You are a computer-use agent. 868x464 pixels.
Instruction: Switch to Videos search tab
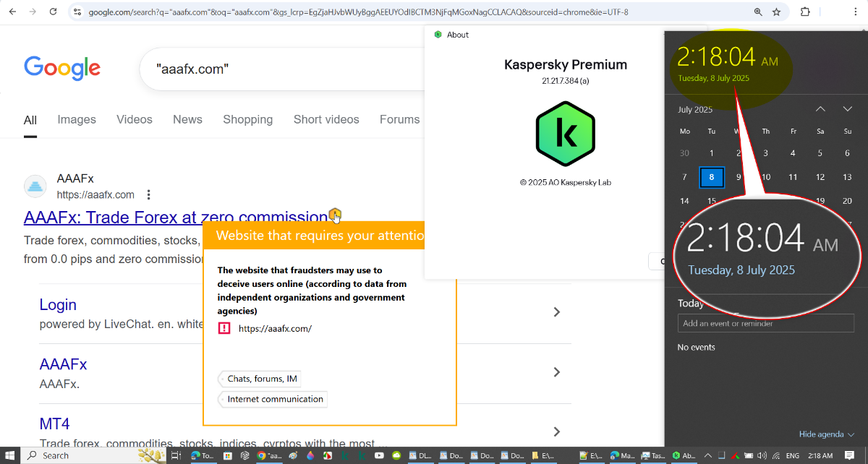[135, 120]
